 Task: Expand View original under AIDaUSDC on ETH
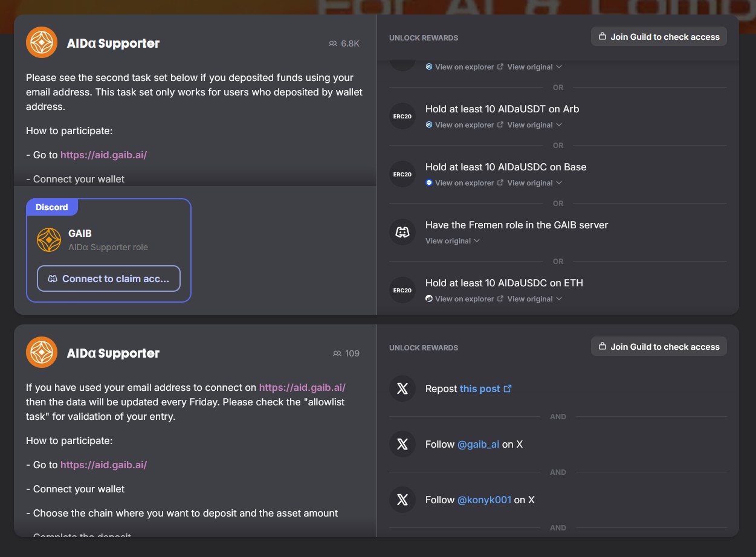(535, 299)
